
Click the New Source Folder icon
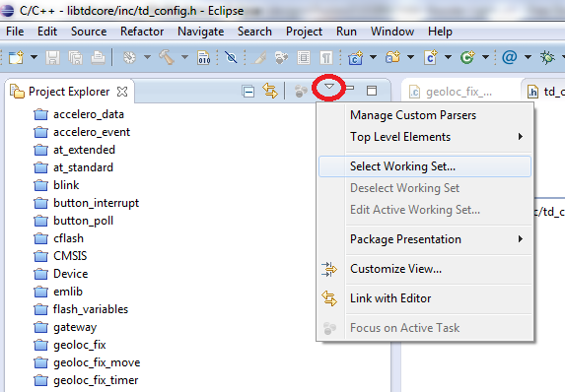392,57
